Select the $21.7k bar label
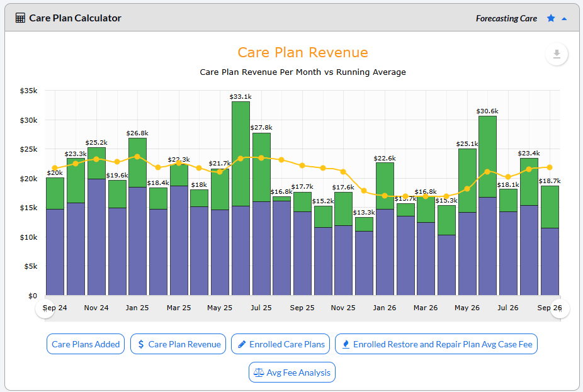 [220, 164]
